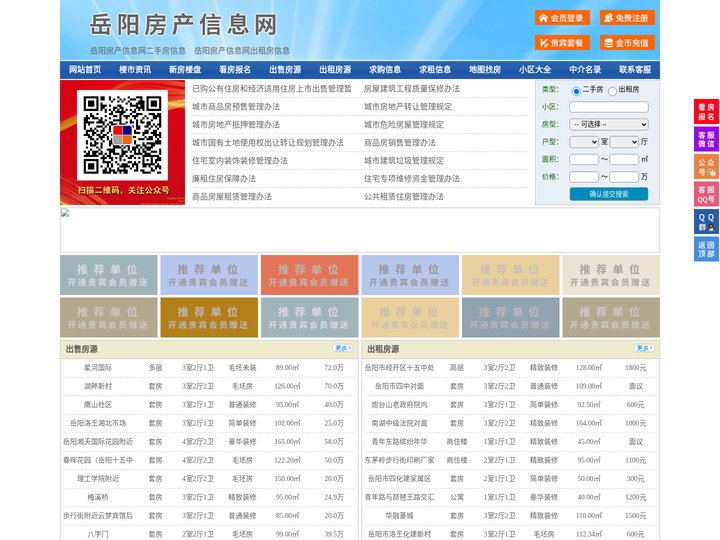Viewport: 720px width, 540px height.
Task: Open 联系客服 navigation item
Action: (635, 70)
